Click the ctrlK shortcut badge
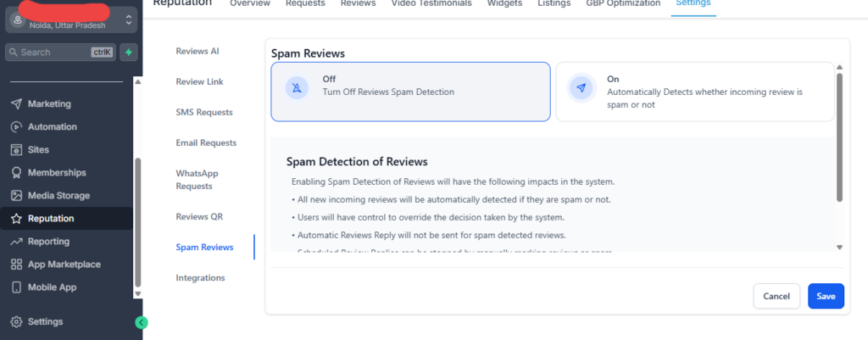Image resolution: width=868 pixels, height=340 pixels. 102,52
